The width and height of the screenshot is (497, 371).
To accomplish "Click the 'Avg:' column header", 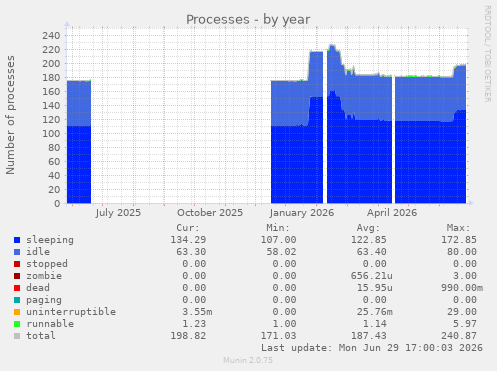I will coord(368,228).
